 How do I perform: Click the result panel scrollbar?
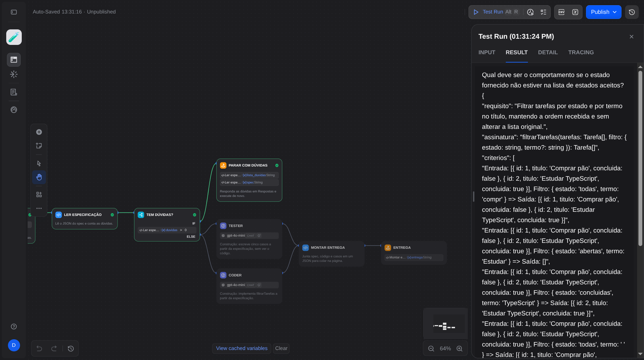click(x=640, y=158)
